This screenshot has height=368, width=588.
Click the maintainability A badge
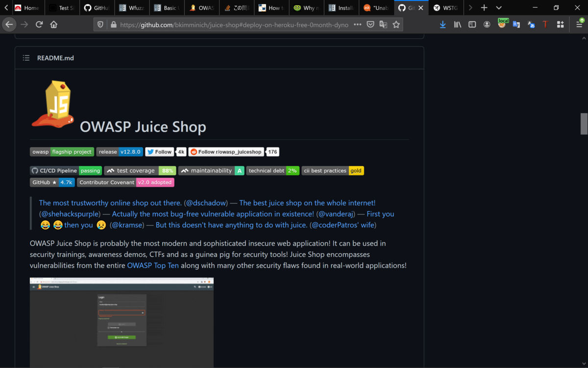click(x=211, y=171)
